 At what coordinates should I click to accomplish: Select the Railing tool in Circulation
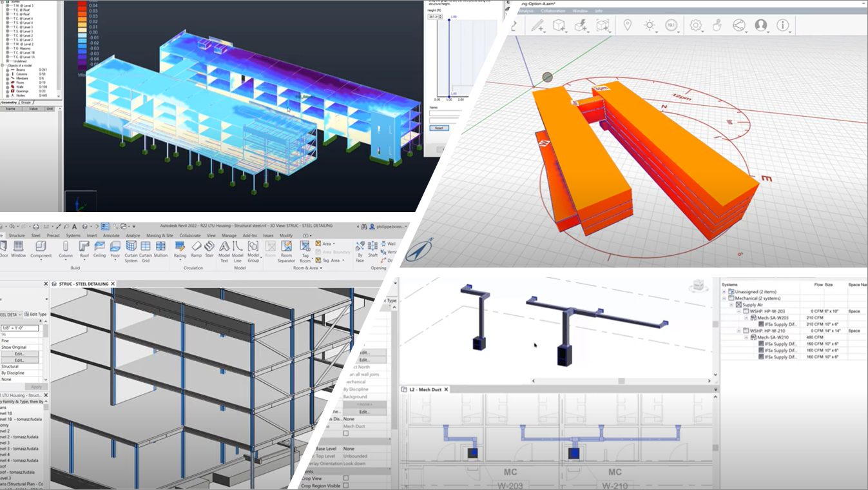180,250
